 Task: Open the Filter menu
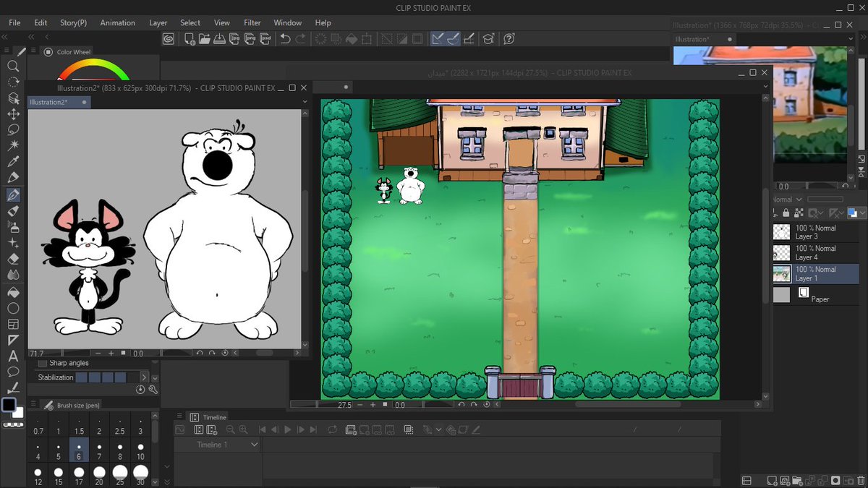pyautogui.click(x=252, y=22)
